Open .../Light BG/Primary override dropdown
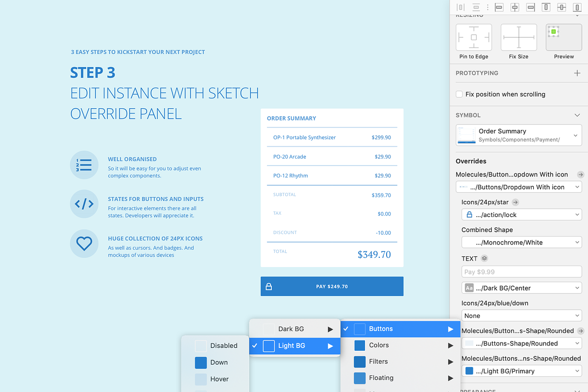 tap(522, 371)
